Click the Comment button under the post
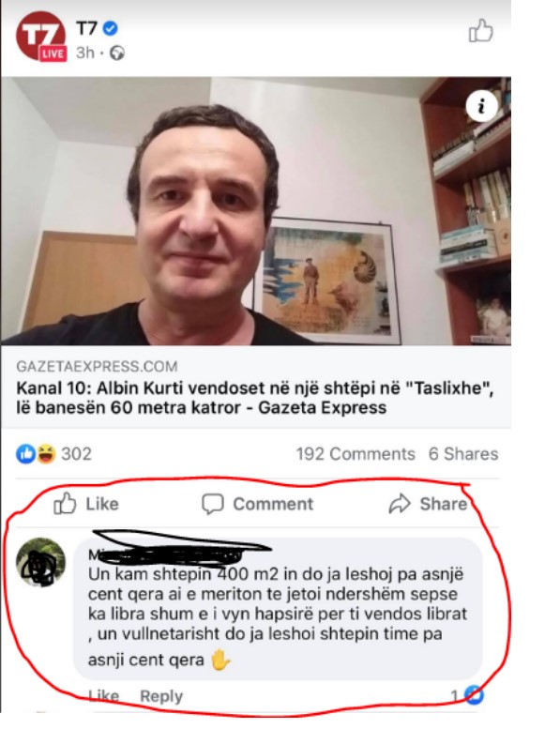Image resolution: width=560 pixels, height=729 pixels. 257,504
